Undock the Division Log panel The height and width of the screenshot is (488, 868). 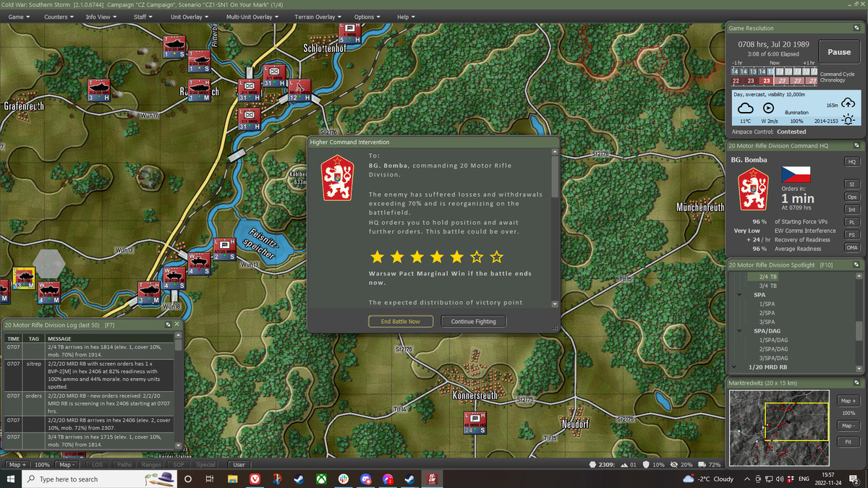click(x=168, y=325)
